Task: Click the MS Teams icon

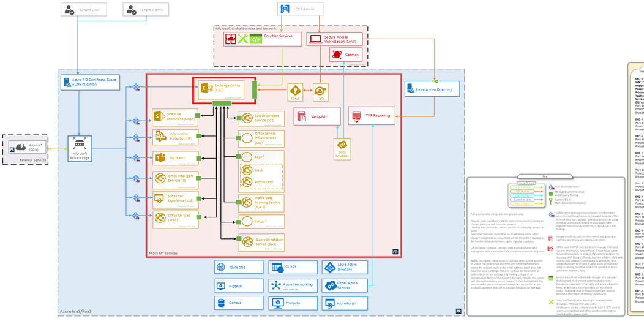Action: pyautogui.click(x=160, y=157)
